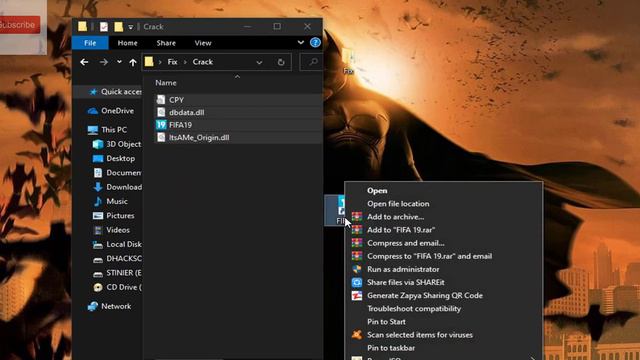Open the address bar history dropdown
This screenshot has width=640, height=360.
click(x=259, y=62)
